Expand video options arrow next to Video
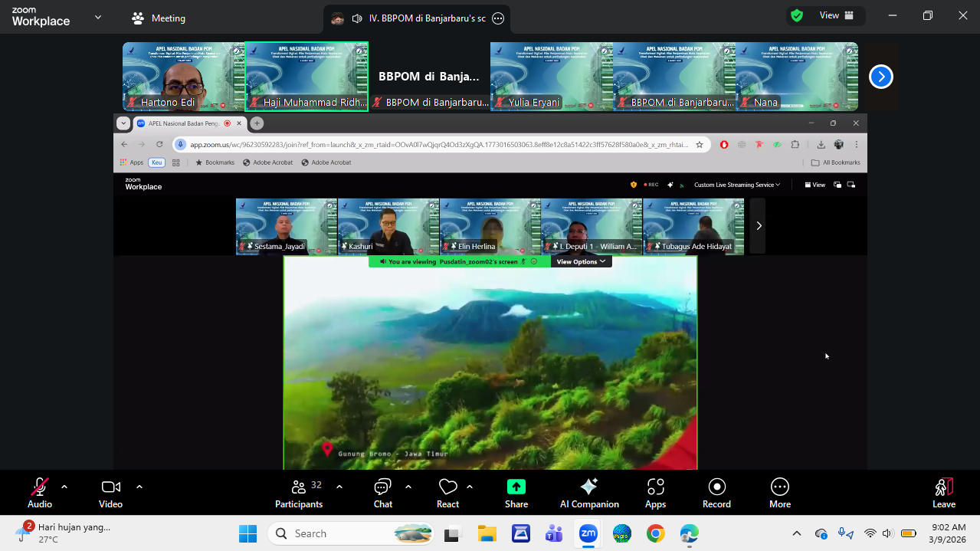The height and width of the screenshot is (551, 980). (139, 487)
